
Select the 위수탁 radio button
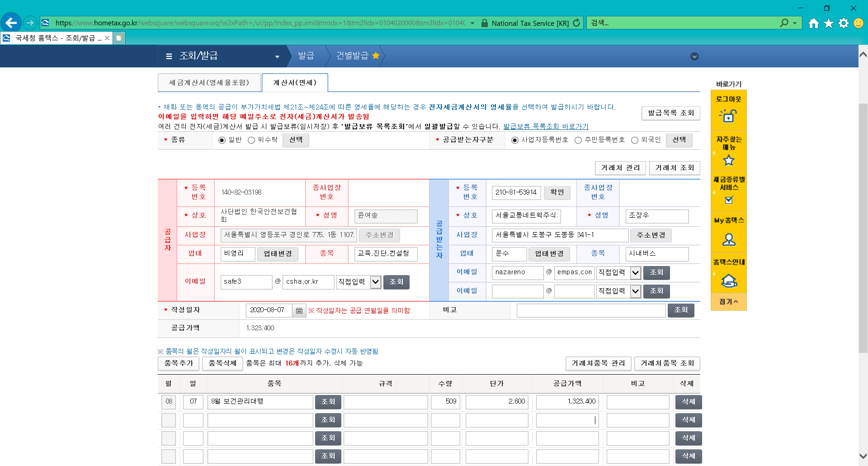point(251,140)
